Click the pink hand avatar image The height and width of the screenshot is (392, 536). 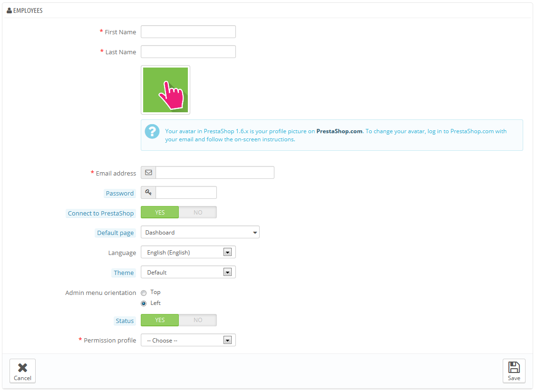(166, 90)
